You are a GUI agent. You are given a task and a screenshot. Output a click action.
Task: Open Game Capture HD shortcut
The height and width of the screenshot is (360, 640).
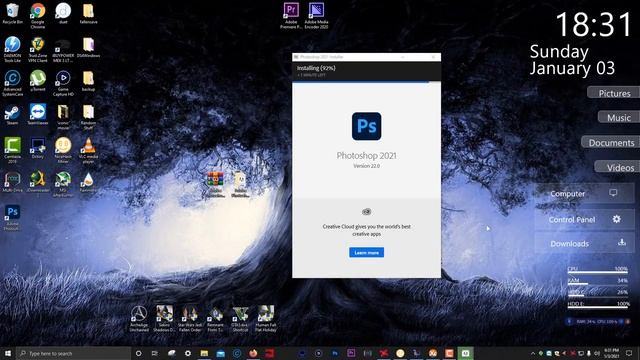pos(63,83)
